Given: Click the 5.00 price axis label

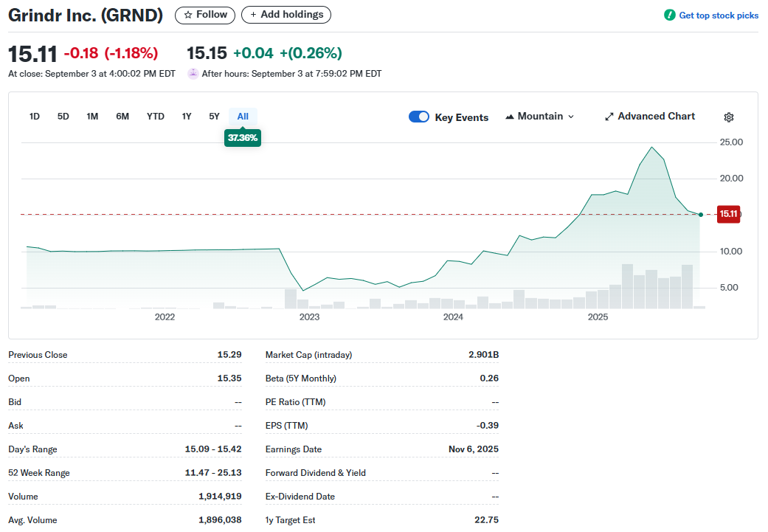Looking at the screenshot, I should pyautogui.click(x=729, y=288).
